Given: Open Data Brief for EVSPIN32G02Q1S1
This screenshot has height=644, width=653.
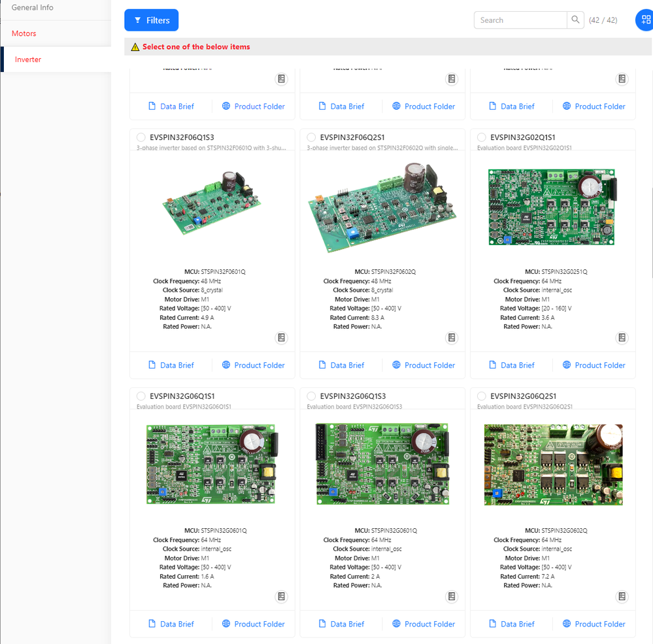Looking at the screenshot, I should (x=512, y=365).
